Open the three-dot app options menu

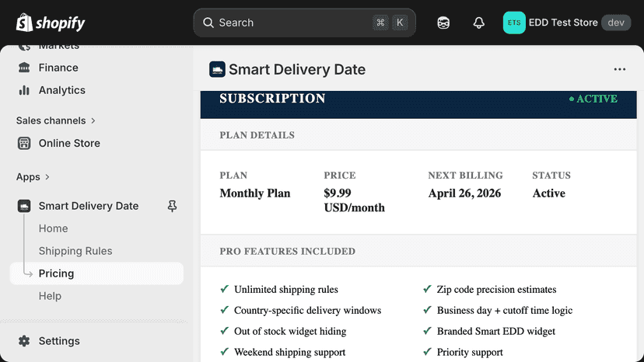pyautogui.click(x=619, y=69)
